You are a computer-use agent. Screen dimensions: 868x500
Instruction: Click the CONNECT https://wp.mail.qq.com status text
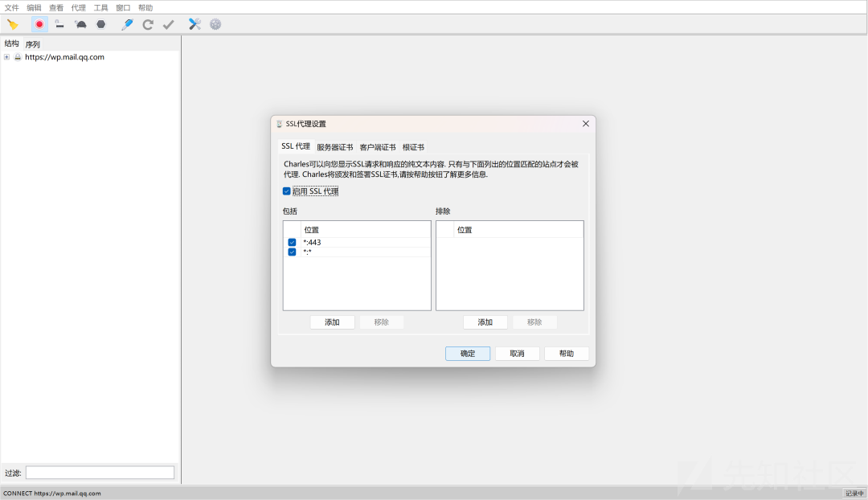52,494
